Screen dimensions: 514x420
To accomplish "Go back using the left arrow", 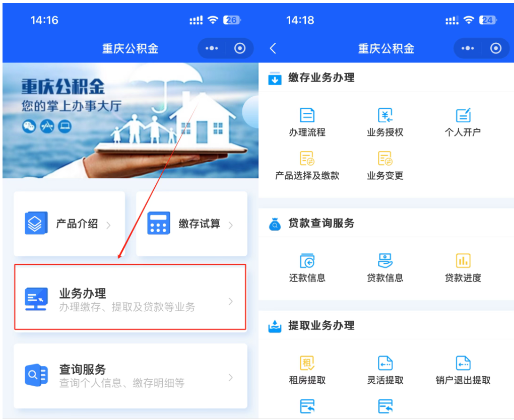I will 273,48.
